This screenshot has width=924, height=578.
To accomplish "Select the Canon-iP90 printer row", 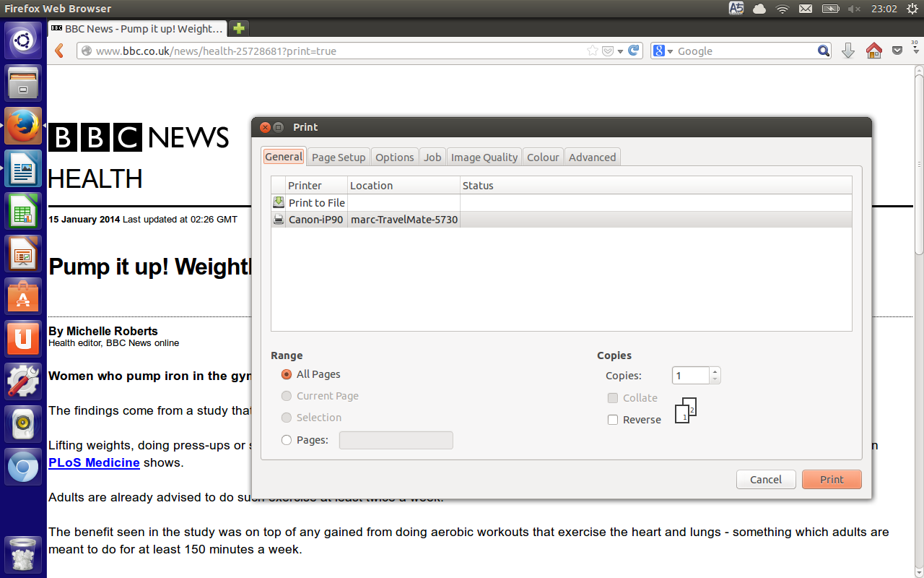I will click(x=562, y=220).
